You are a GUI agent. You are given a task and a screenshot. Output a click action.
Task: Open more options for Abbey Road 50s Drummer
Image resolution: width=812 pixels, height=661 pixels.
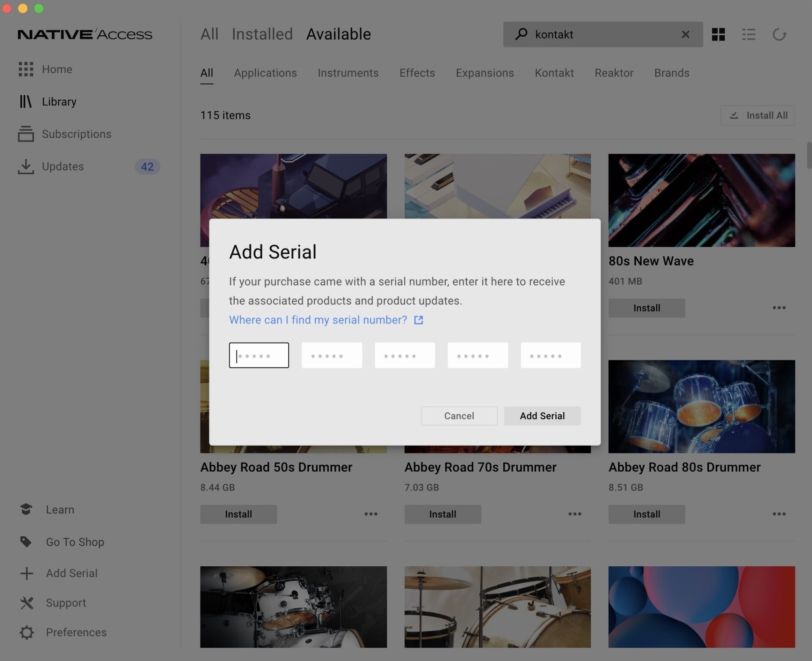[x=371, y=514]
